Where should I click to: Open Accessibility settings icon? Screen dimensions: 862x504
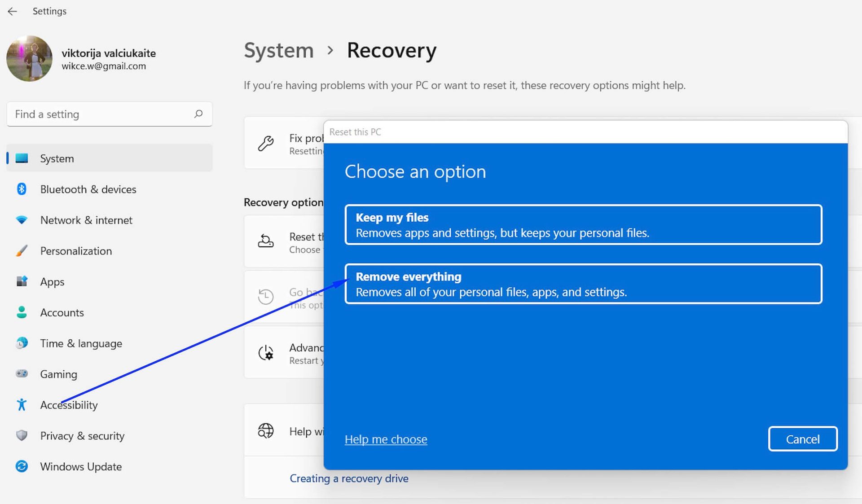click(x=22, y=404)
